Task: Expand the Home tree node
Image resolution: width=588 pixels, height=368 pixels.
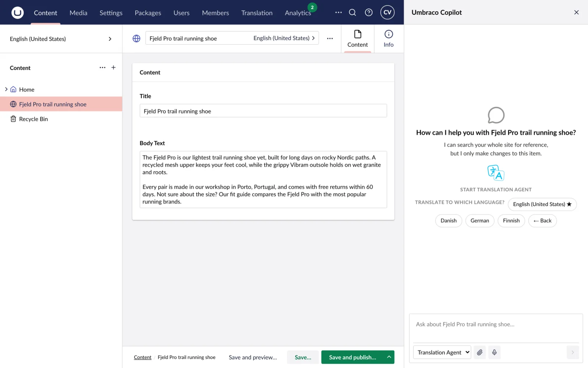Action: pyautogui.click(x=6, y=89)
